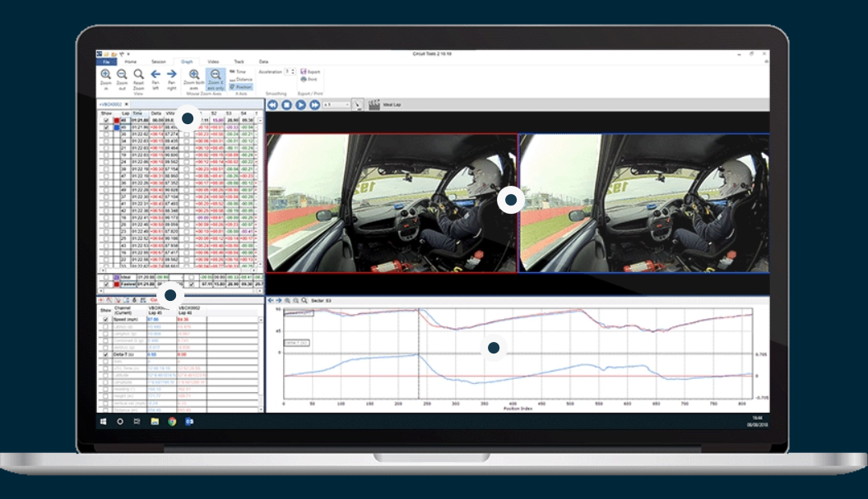Check Show for lap 35

tap(106, 135)
